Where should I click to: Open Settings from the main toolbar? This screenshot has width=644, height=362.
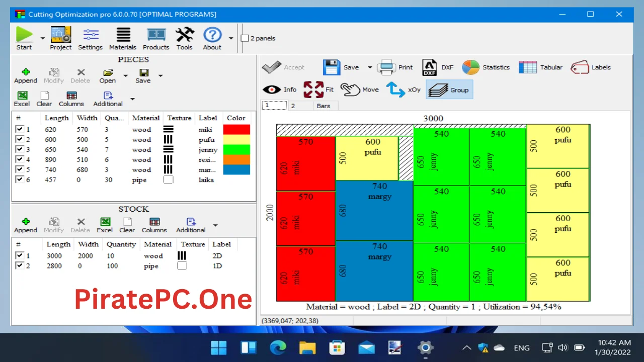[90, 38]
